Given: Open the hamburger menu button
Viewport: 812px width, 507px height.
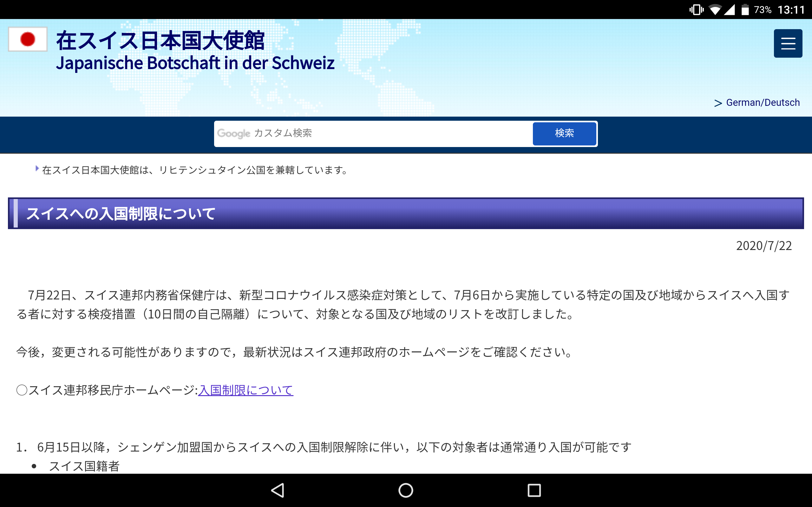Looking at the screenshot, I should 788,44.
